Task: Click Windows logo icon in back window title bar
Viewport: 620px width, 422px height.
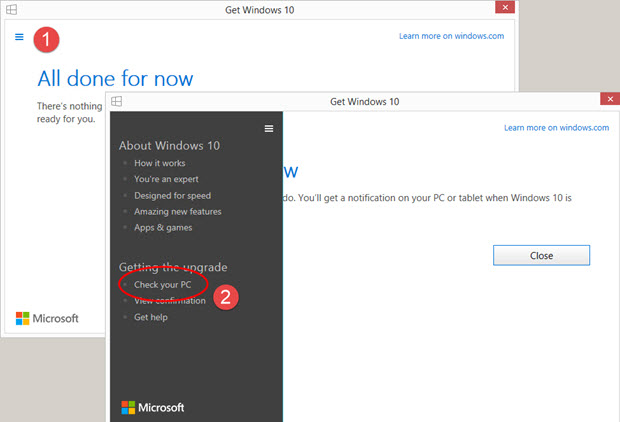Action: 11,9
